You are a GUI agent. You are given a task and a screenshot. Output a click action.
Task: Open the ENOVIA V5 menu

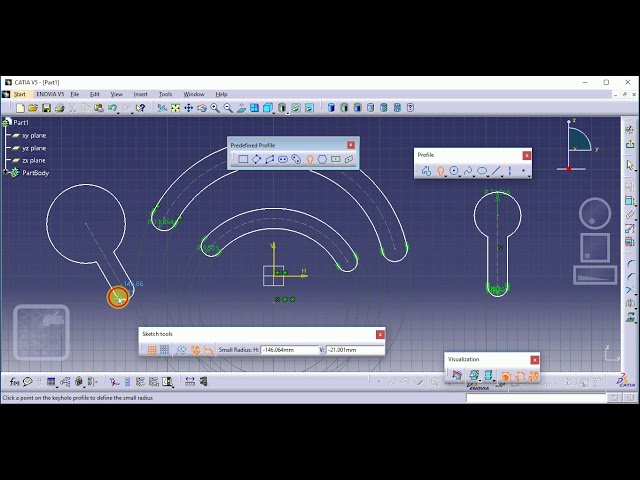pos(50,94)
